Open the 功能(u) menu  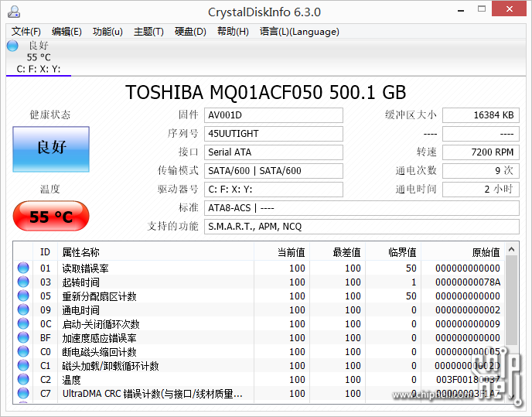(x=107, y=32)
